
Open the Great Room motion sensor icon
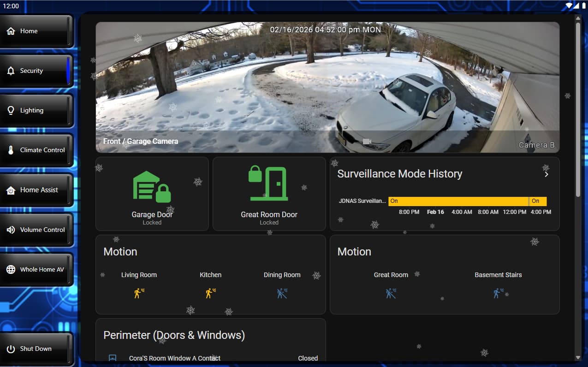(x=391, y=293)
